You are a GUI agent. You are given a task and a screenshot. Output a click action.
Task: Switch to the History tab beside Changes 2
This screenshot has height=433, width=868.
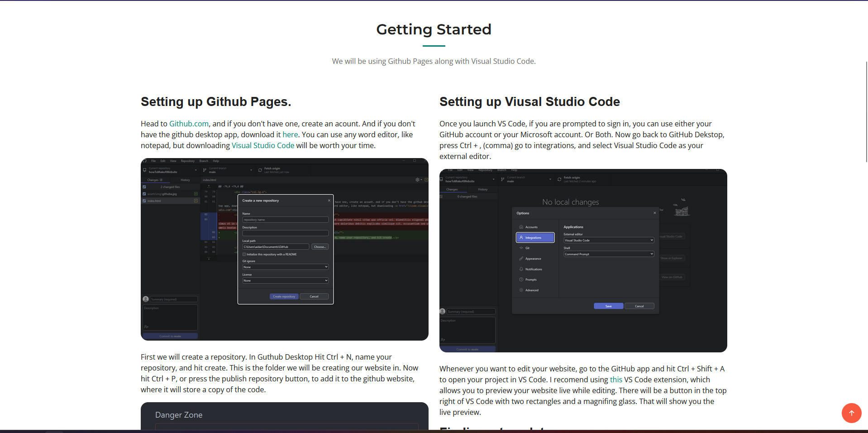(x=185, y=180)
